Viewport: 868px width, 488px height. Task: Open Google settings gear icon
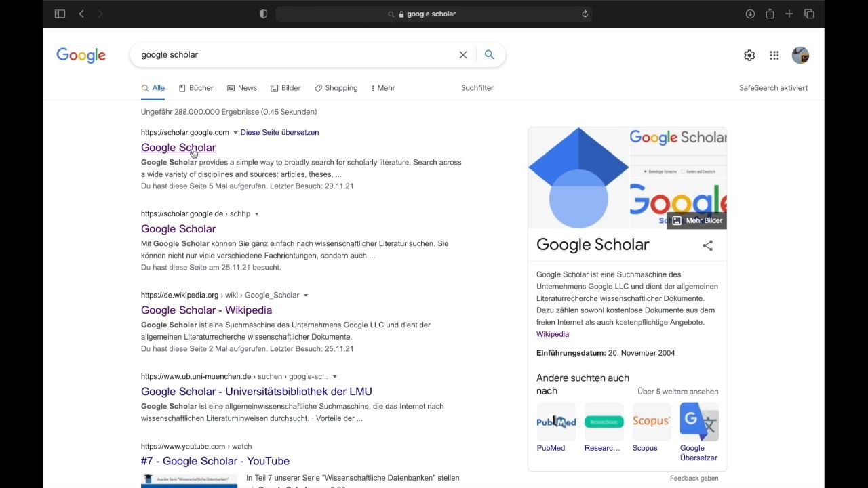click(749, 56)
